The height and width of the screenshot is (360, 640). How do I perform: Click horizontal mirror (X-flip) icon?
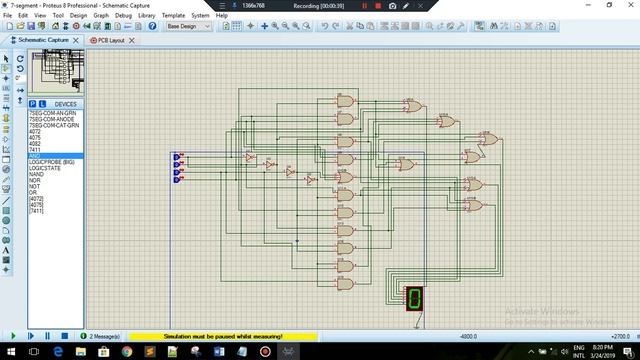pyautogui.click(x=20, y=90)
